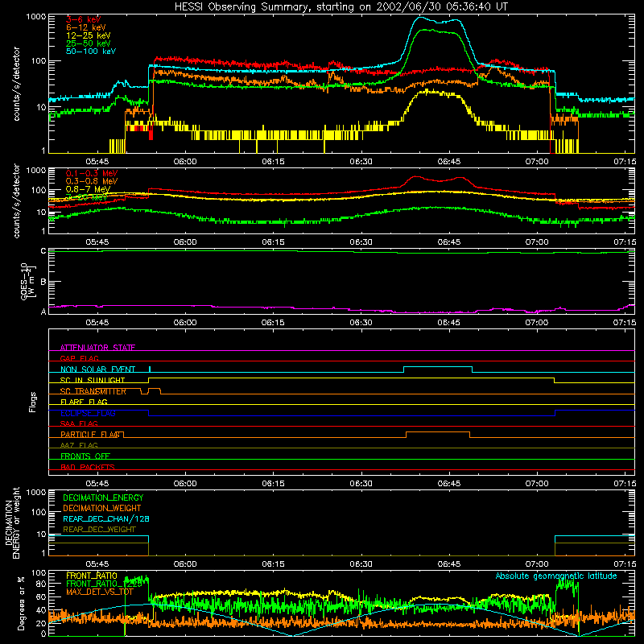The width and height of the screenshot is (644, 644).
Task: Click the HESSI Observing Summary plot title
Action: pyautogui.click(x=341, y=7)
